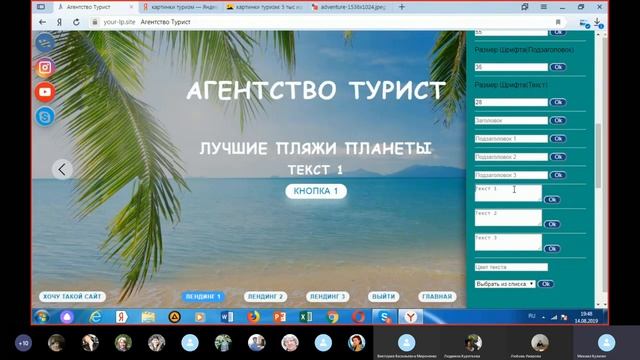Viewport: 640px width, 360px height.
Task: Open Excel from the taskbar
Action: [306, 317]
